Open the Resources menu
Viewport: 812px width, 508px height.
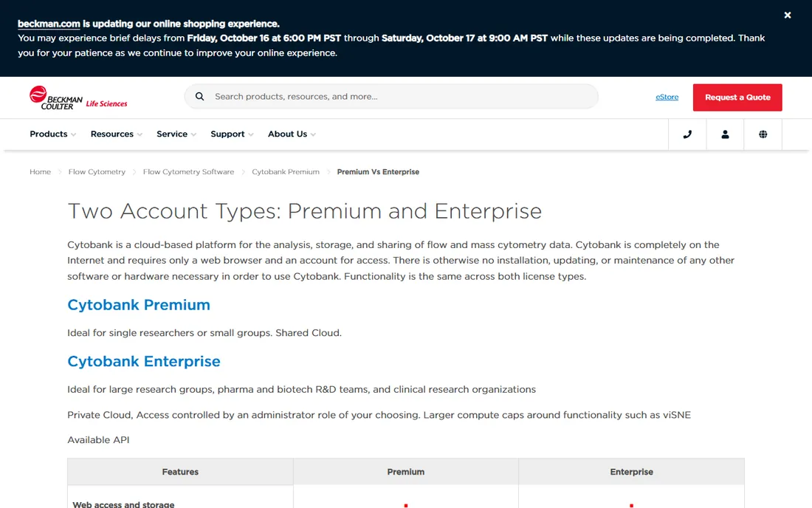(x=112, y=134)
